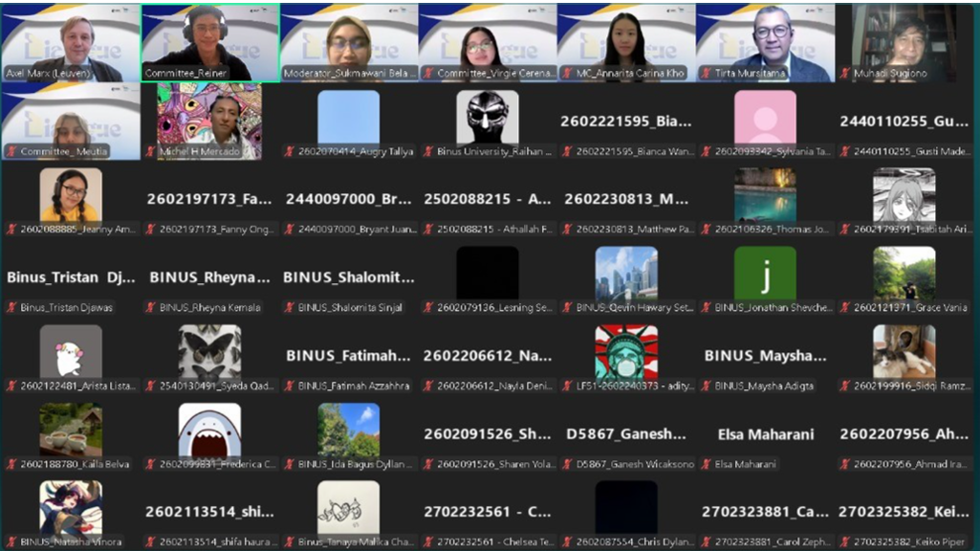Click muted mic icon next to Michel H Mercado
The height and width of the screenshot is (551, 980).
tap(151, 151)
